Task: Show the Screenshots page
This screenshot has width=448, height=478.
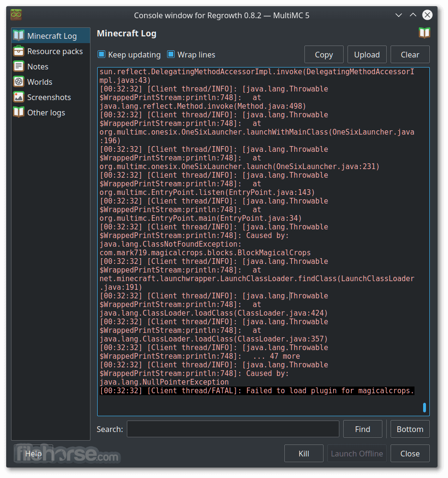Action: point(51,97)
